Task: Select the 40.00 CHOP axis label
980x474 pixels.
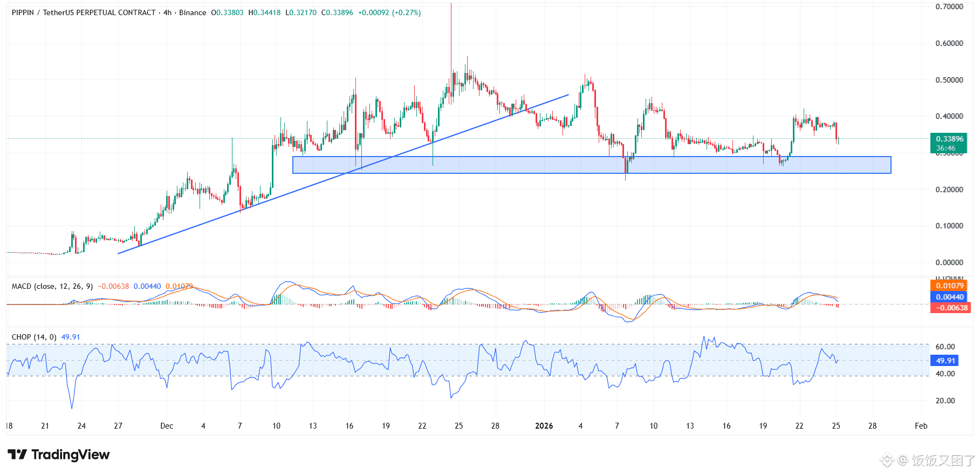Action: [945, 374]
